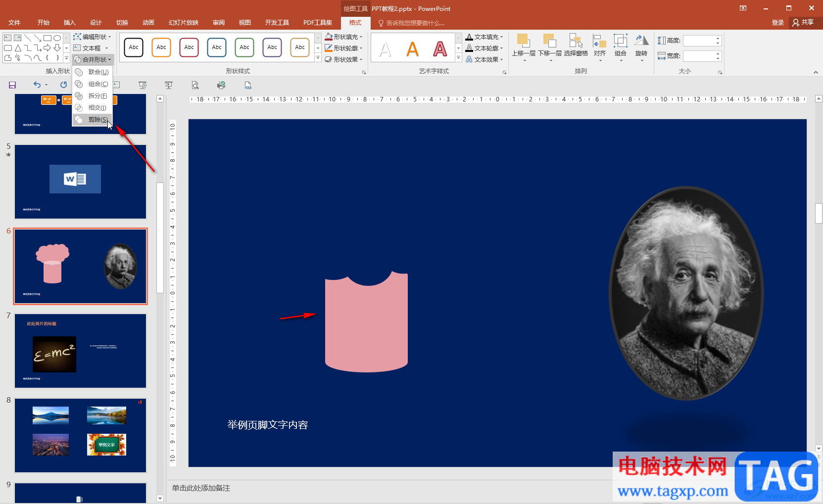This screenshot has width=823, height=504.
Task: Apply the green outline Abc shape style
Action: pos(244,47)
